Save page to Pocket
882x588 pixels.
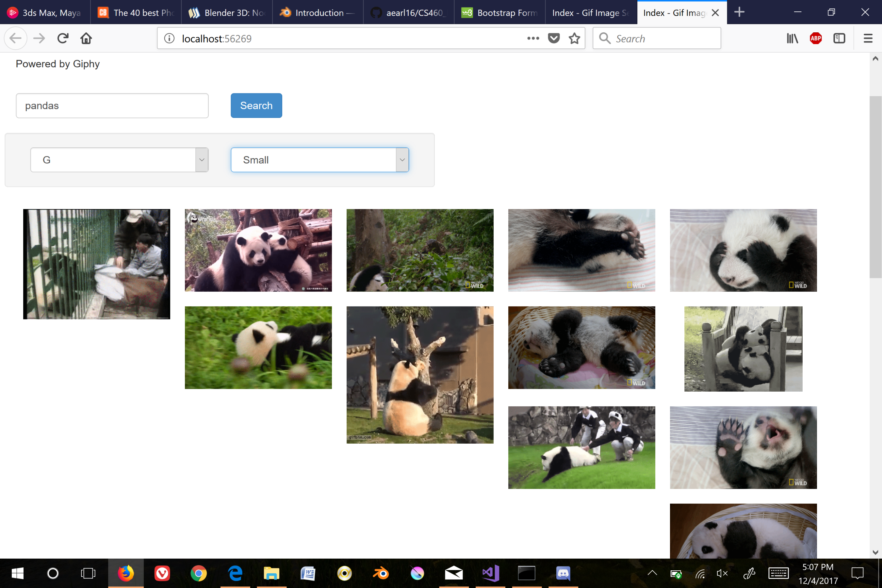[x=553, y=38]
